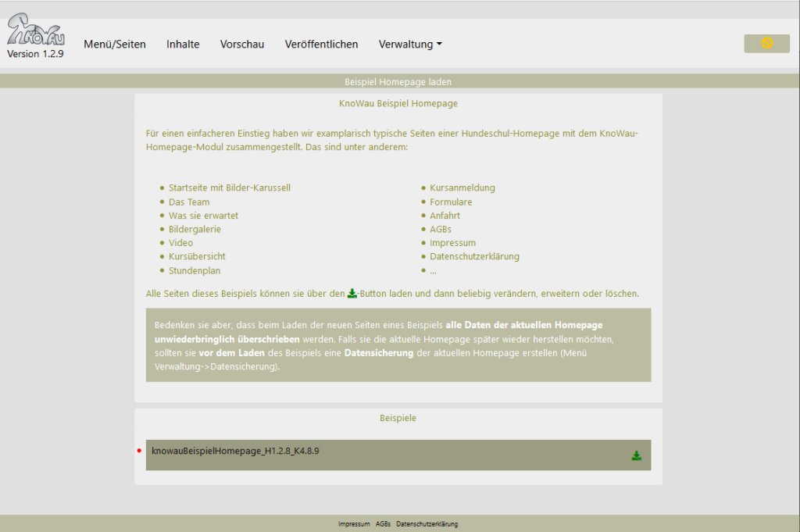Open the Impressum footer link
The width and height of the screenshot is (800, 532).
(354, 524)
